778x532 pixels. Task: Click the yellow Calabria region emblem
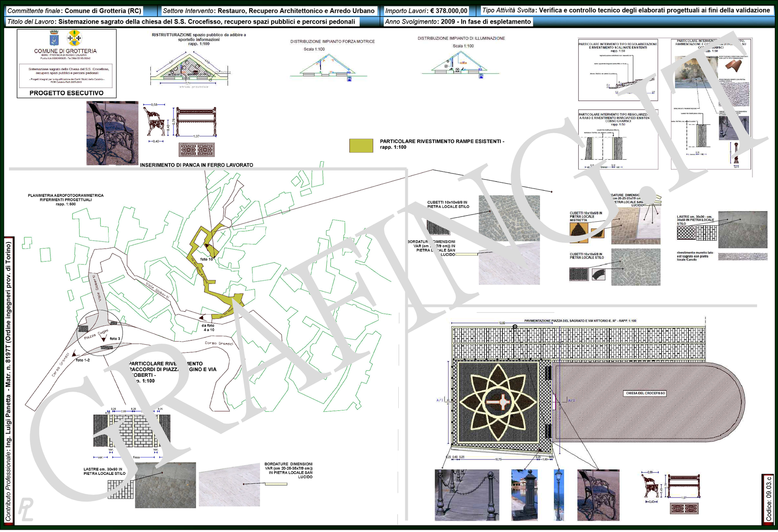[x=75, y=38]
